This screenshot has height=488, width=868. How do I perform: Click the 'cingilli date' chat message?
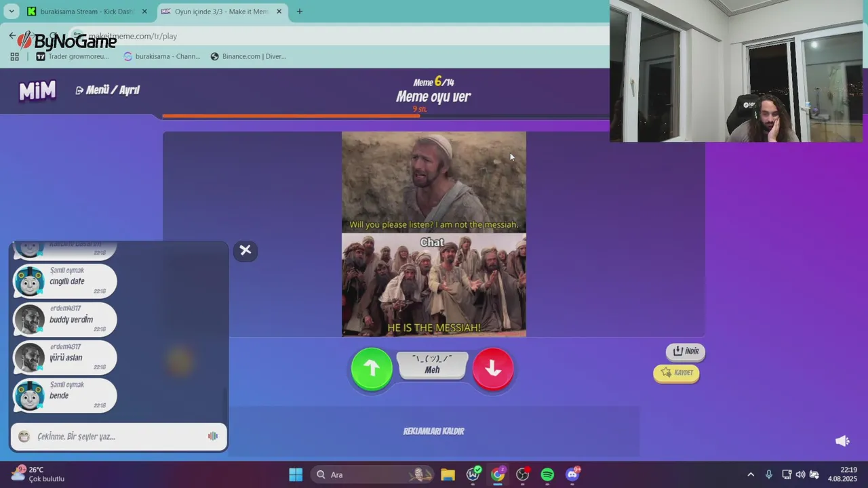tap(66, 281)
